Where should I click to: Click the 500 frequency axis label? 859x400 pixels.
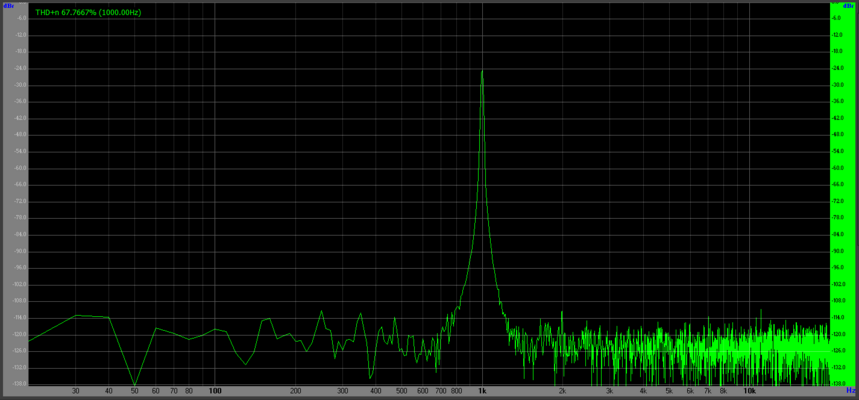click(x=402, y=391)
